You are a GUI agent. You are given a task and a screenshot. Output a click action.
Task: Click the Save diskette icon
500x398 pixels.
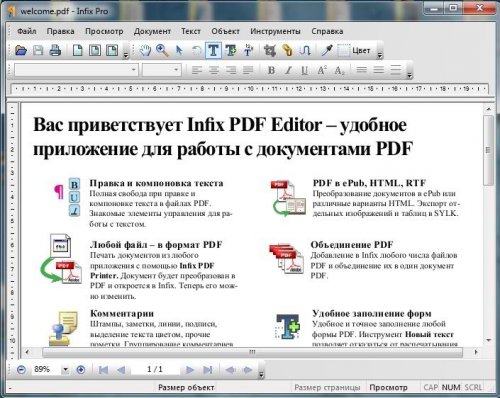pyautogui.click(x=38, y=51)
